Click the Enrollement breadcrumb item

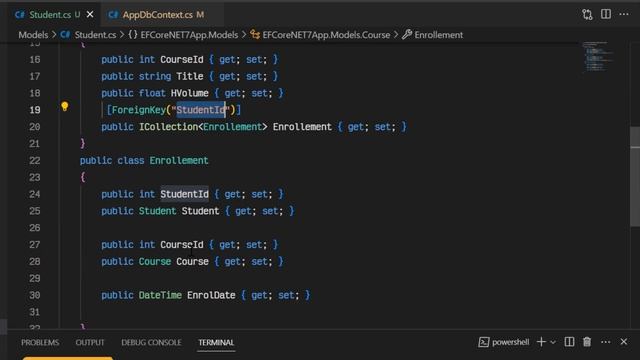[433, 35]
